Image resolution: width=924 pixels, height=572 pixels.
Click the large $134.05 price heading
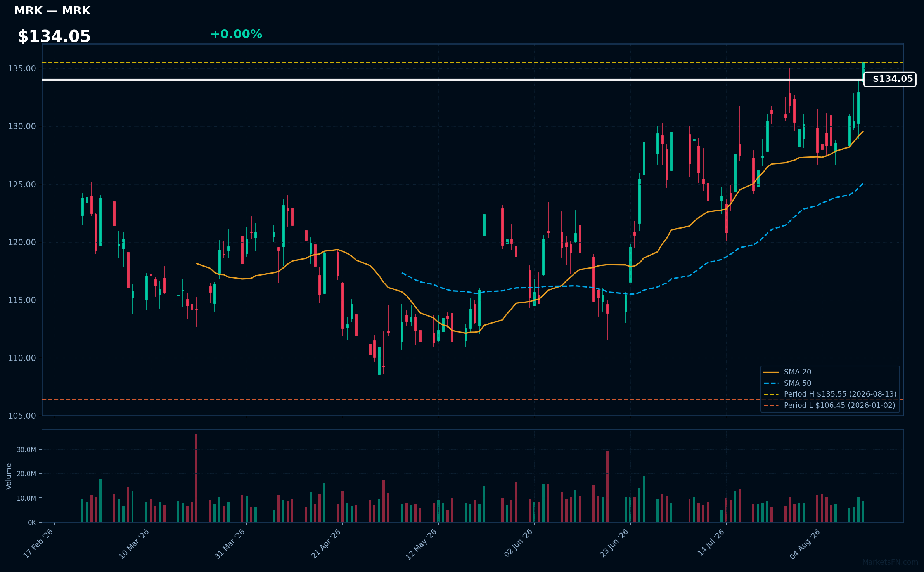pos(54,36)
